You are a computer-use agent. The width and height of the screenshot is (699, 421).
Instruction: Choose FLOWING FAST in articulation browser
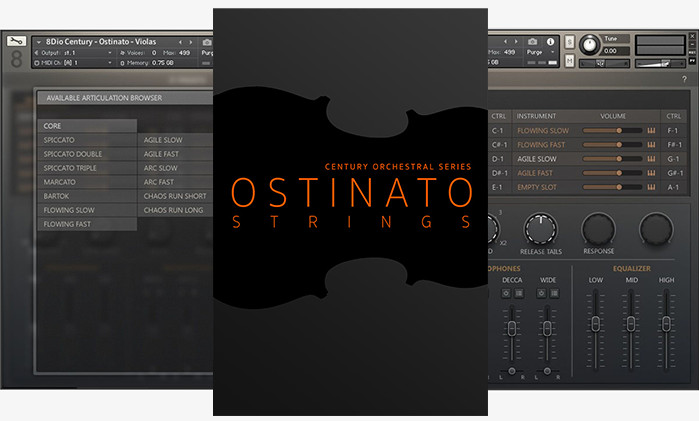coord(87,224)
